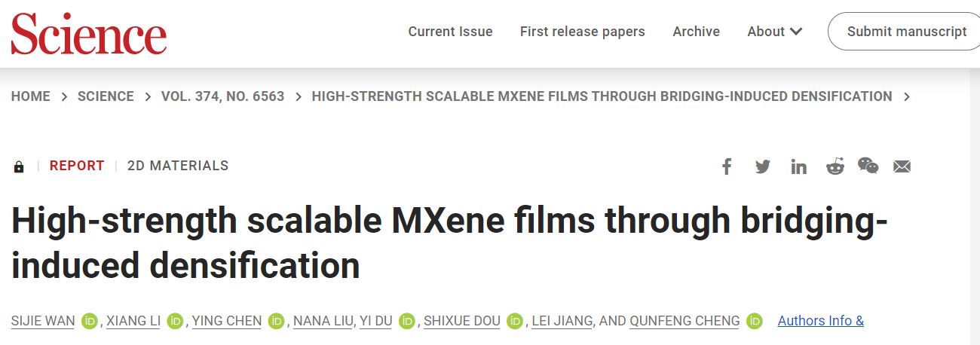980x345 pixels.
Task: Share article on Reddit
Action: pos(835,166)
